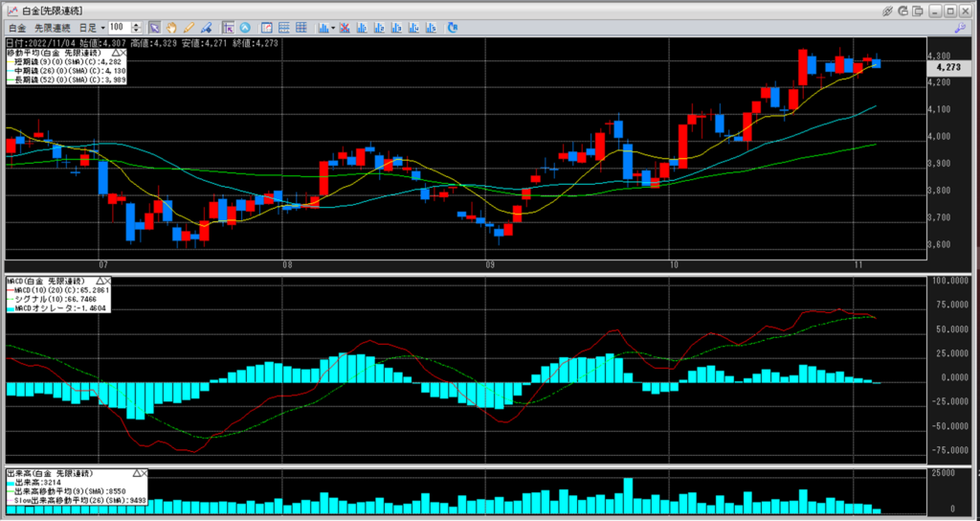
Task: Click the 09 month label on time axis
Action: point(490,266)
